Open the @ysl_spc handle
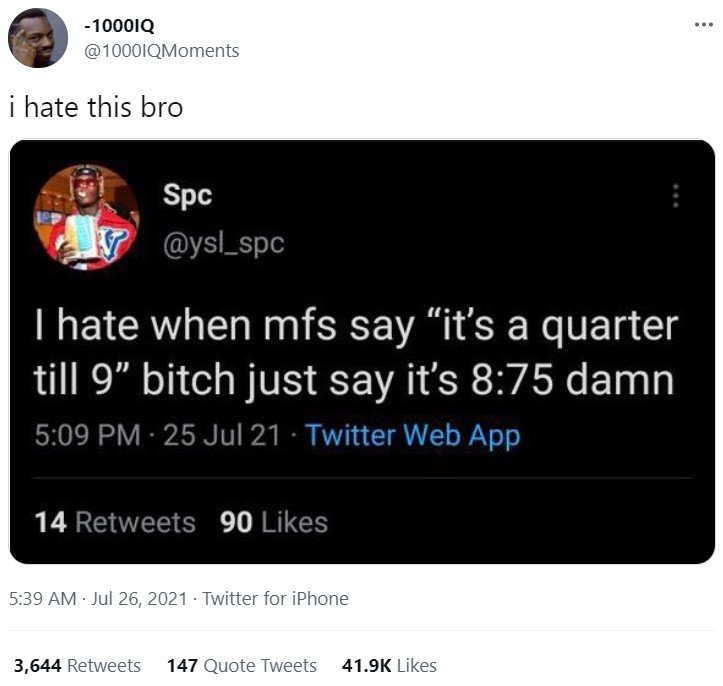The height and width of the screenshot is (686, 723). click(x=224, y=243)
